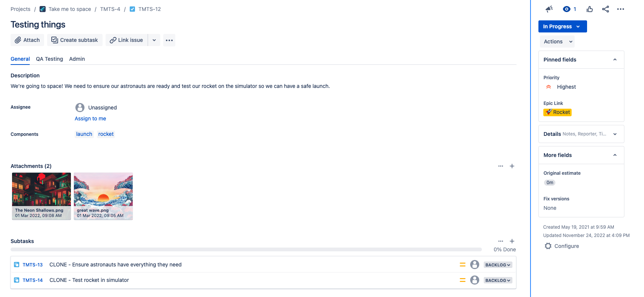The width and height of the screenshot is (644, 297).
Task: Open the ellipsis menu beside Link issue
Action: point(169,40)
